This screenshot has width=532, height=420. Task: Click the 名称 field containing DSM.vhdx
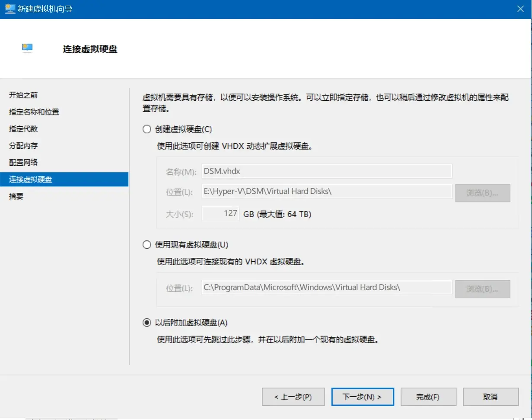coord(327,171)
